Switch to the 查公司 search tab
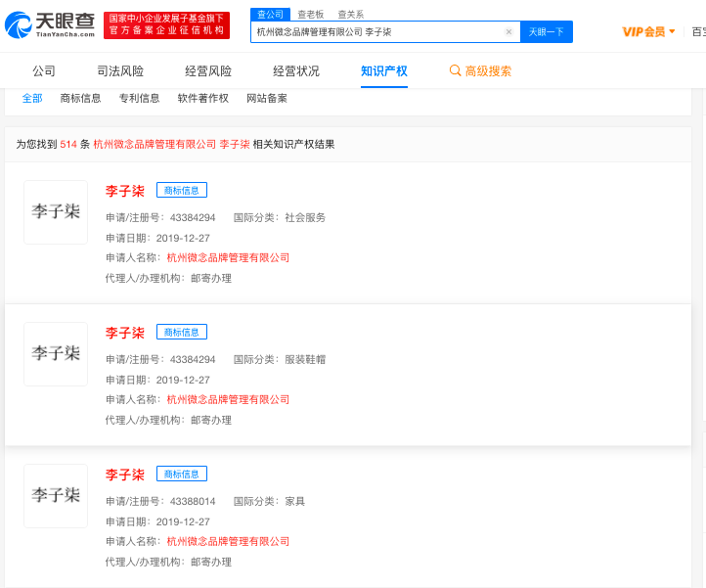The height and width of the screenshot is (588, 706). click(x=270, y=15)
